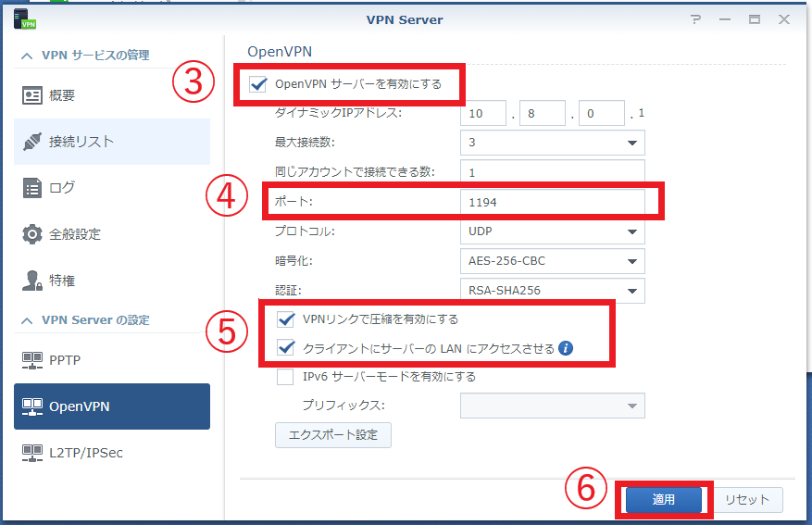Select the OpenVPN settings item
812x525 pixels.
(x=112, y=406)
